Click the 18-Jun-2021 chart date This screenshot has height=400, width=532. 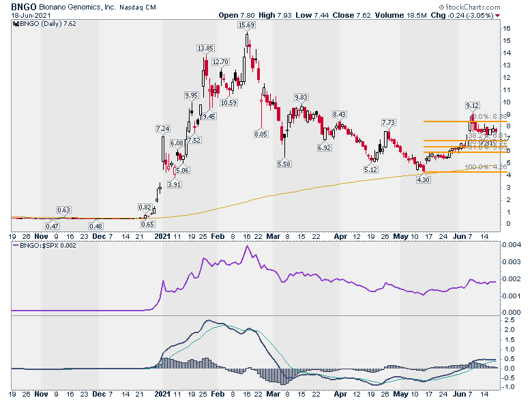(x=31, y=15)
